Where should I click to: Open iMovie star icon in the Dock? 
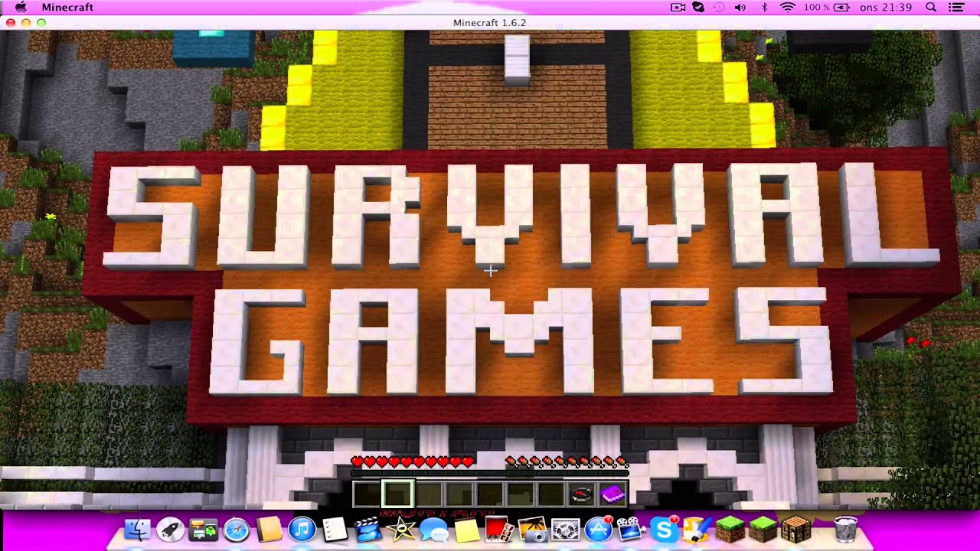pos(400,530)
